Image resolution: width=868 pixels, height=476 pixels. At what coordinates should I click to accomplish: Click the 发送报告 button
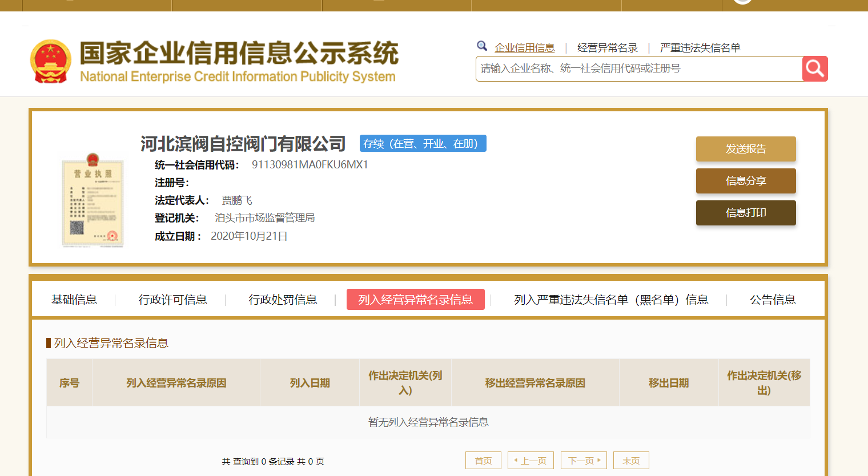click(745, 149)
